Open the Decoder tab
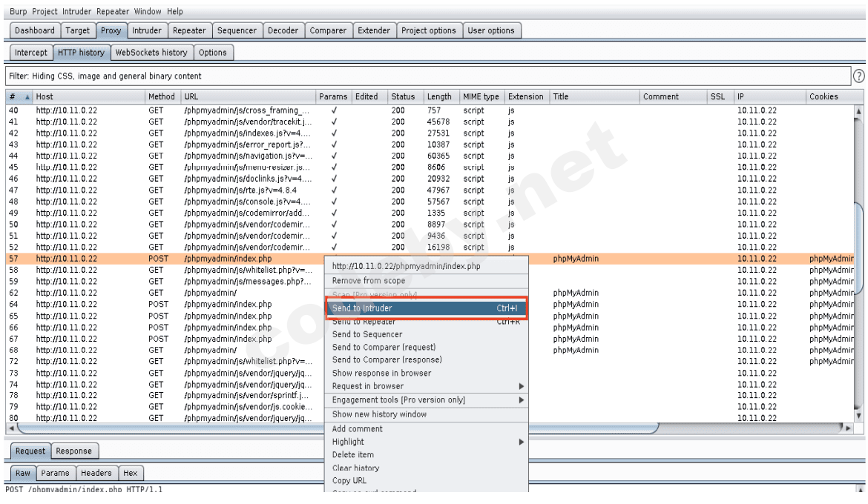The image size is (868, 504). 283,30
